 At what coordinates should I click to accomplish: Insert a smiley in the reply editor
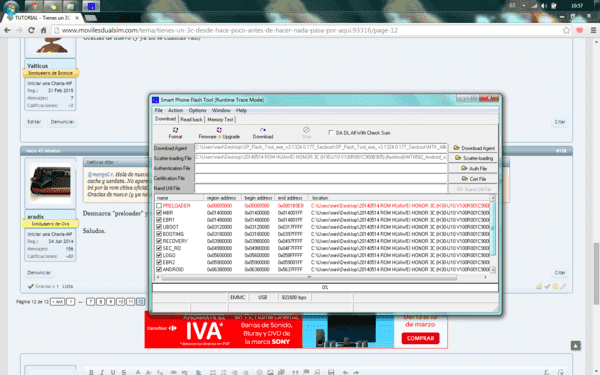(259, 372)
